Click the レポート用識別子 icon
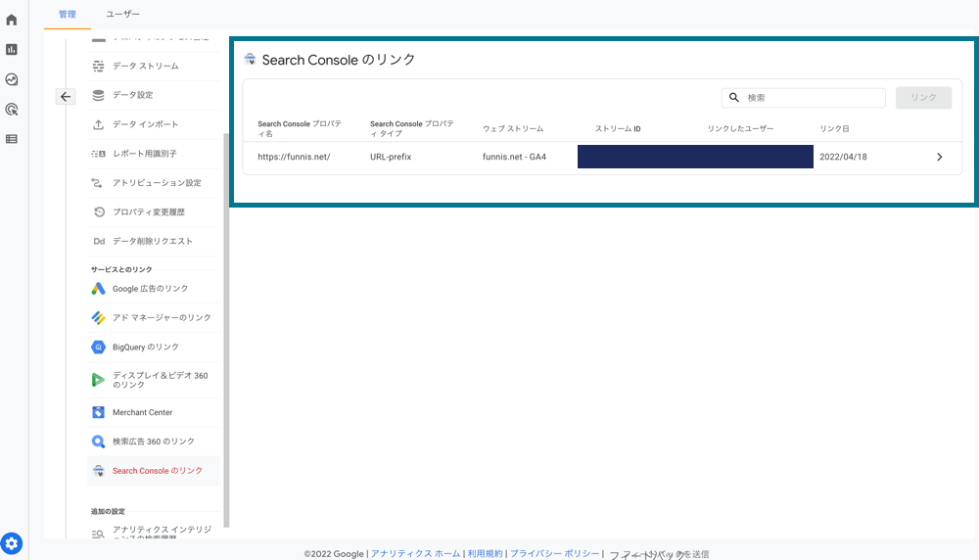 pyautogui.click(x=99, y=154)
